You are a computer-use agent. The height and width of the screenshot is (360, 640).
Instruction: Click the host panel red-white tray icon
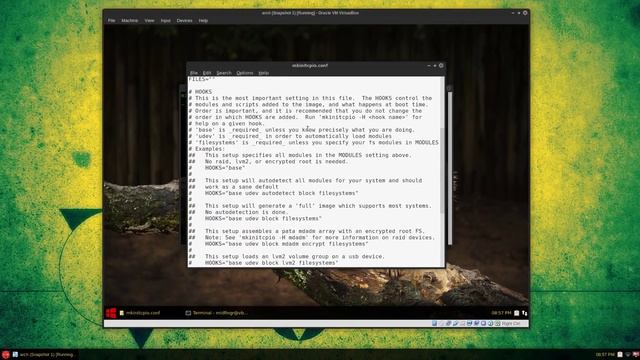click(x=636, y=355)
